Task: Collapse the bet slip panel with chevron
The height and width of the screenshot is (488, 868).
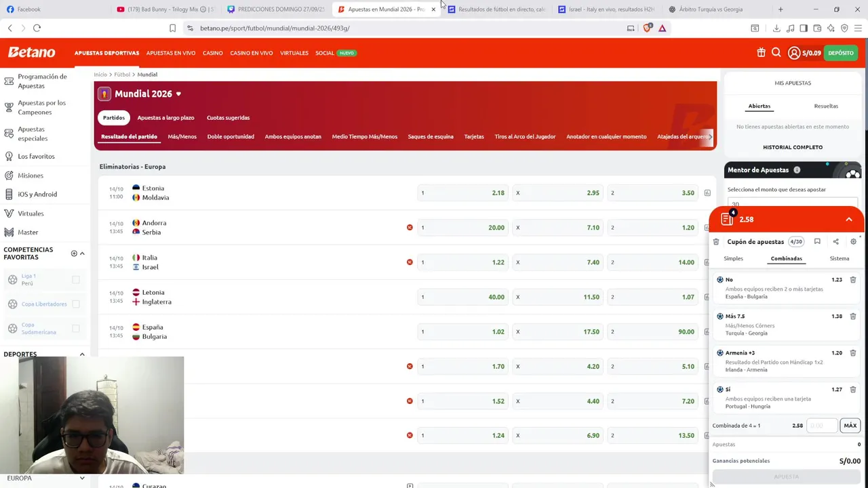Action: click(x=848, y=219)
